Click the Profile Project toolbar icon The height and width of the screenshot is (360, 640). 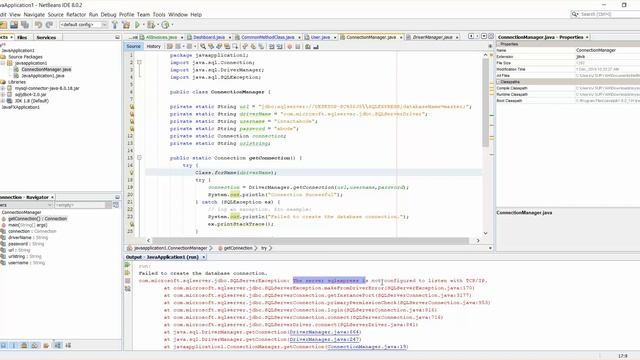click(x=165, y=25)
